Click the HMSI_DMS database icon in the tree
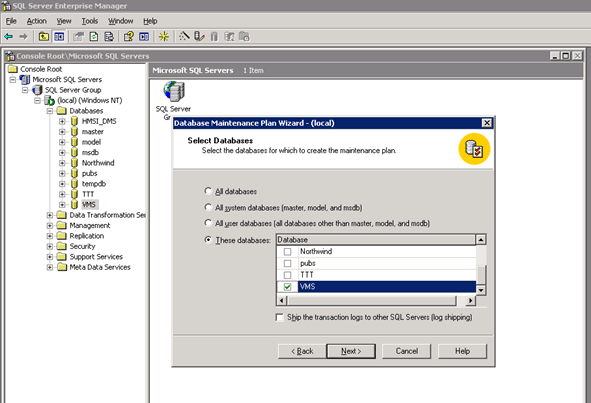 tap(74, 121)
